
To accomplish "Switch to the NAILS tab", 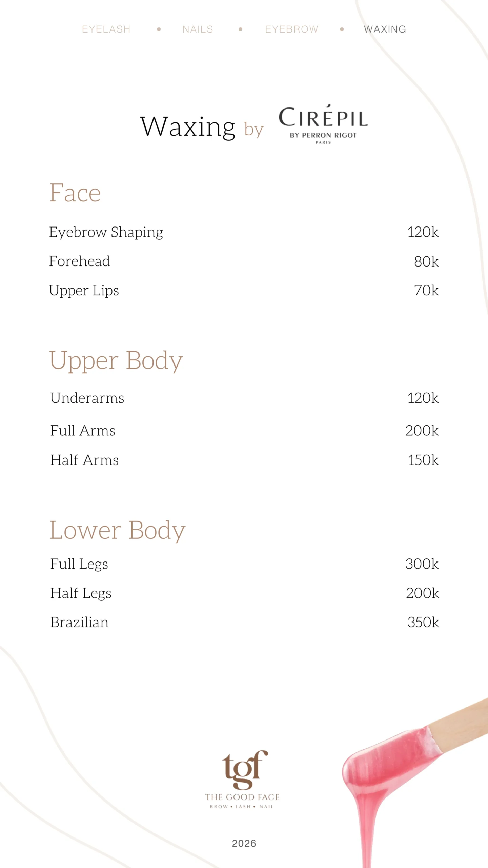I will (198, 29).
